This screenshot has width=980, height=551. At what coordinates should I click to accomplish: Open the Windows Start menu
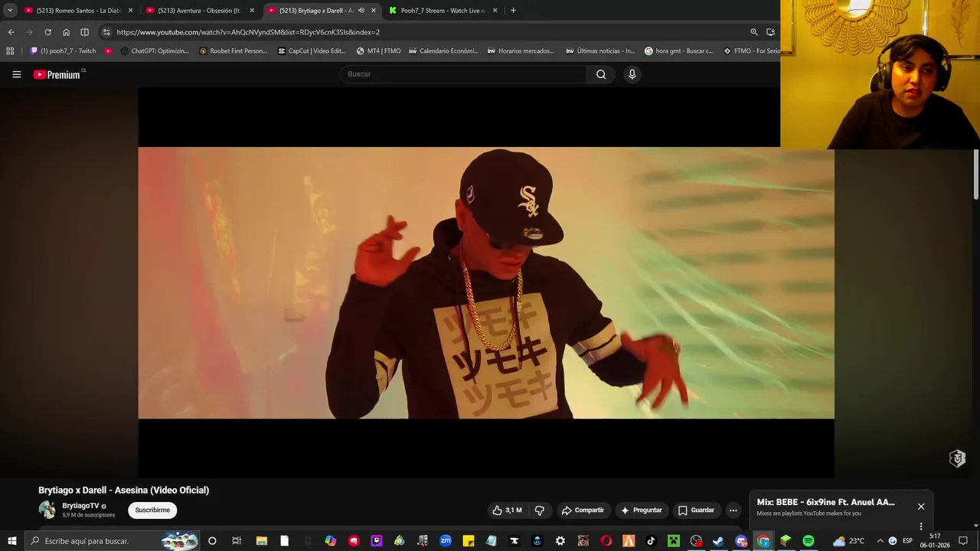[x=11, y=541]
